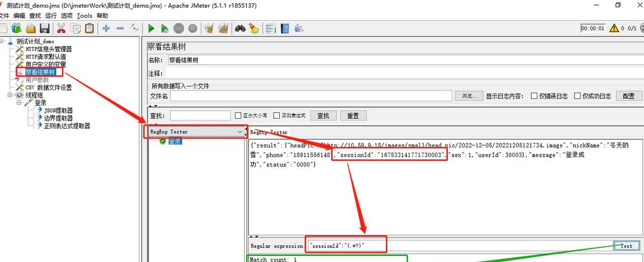This screenshot has height=262, width=644.
Task: Open the 文件 menu
Action: (x=4, y=16)
